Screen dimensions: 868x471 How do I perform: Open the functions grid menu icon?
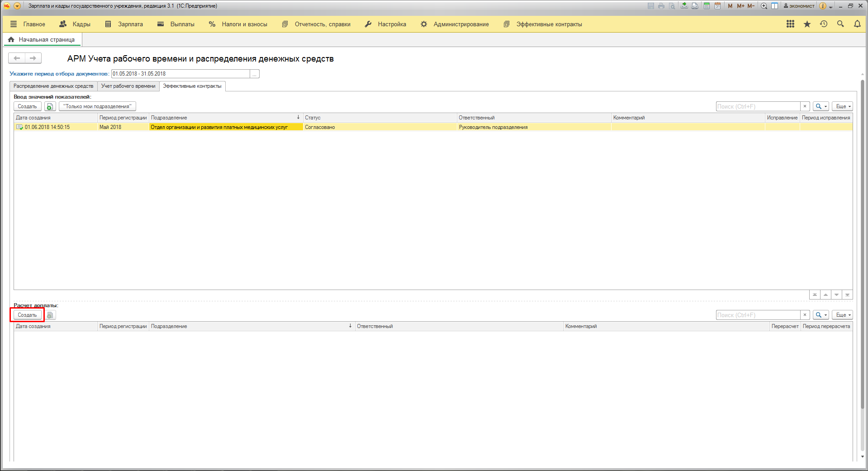tap(790, 24)
